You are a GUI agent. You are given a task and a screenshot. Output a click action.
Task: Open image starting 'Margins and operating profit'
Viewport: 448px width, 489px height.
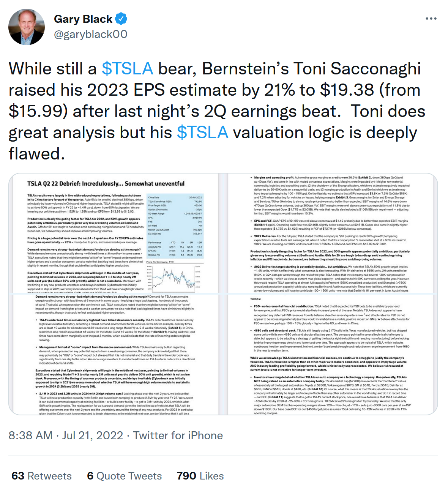(x=332, y=233)
